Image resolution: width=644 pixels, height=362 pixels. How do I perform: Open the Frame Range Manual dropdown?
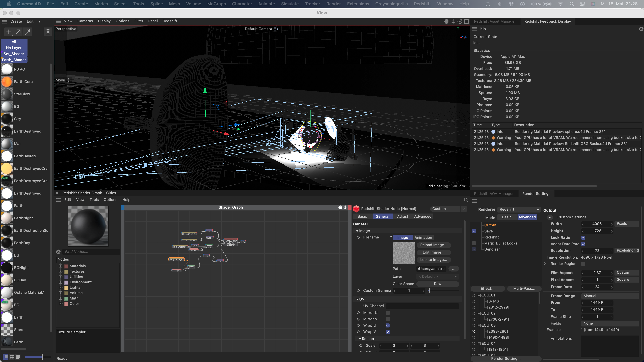[x=609, y=296]
